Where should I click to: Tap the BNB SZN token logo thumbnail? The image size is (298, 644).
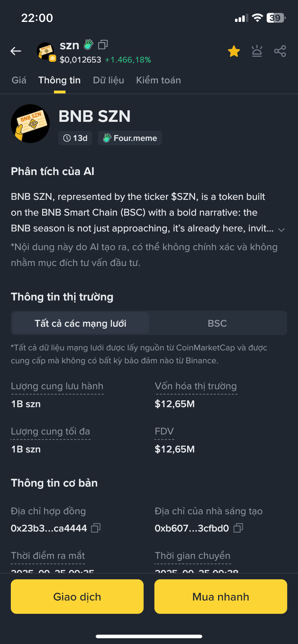coord(30,124)
